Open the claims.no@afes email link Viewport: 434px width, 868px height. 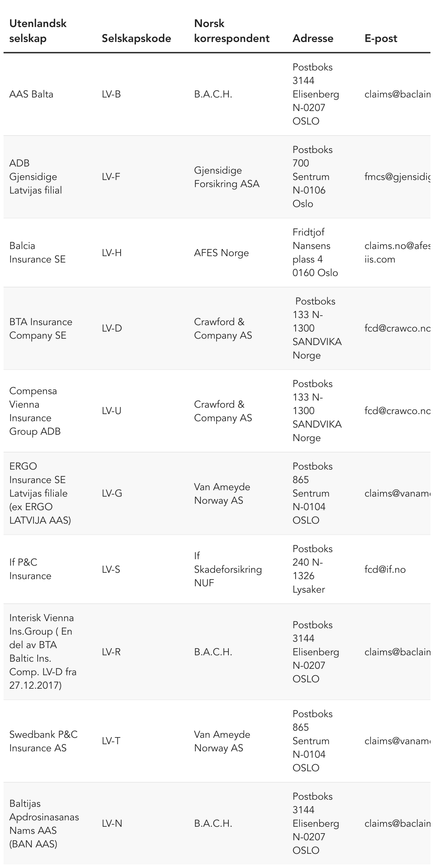[x=397, y=253]
